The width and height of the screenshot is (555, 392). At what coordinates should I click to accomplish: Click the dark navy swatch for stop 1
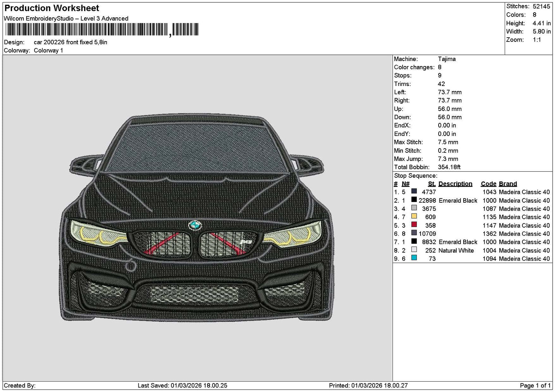coord(414,191)
